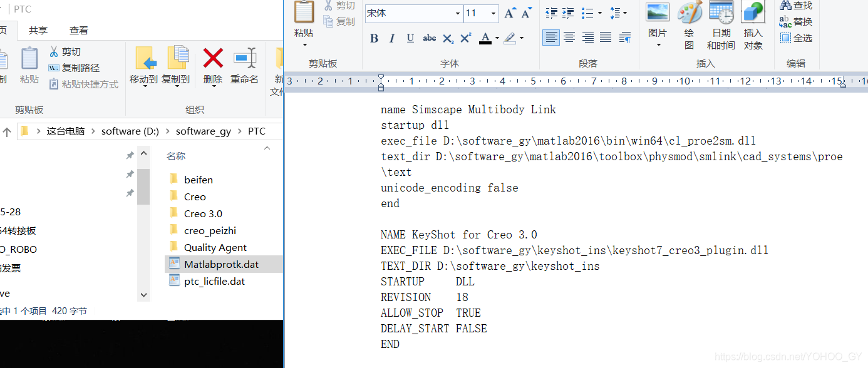This screenshot has width=868, height=368.
Task: Click the 全选 select all button
Action: click(796, 38)
